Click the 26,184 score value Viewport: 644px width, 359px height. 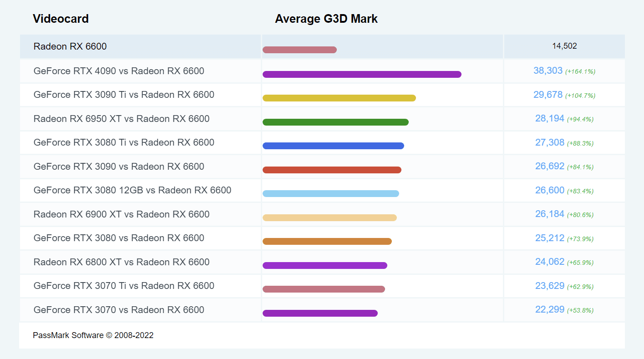pyautogui.click(x=550, y=214)
